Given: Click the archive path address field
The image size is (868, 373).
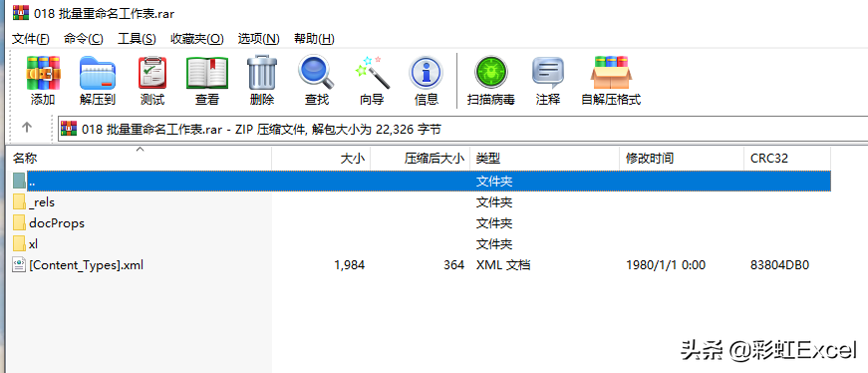Looking at the screenshot, I should (462, 129).
